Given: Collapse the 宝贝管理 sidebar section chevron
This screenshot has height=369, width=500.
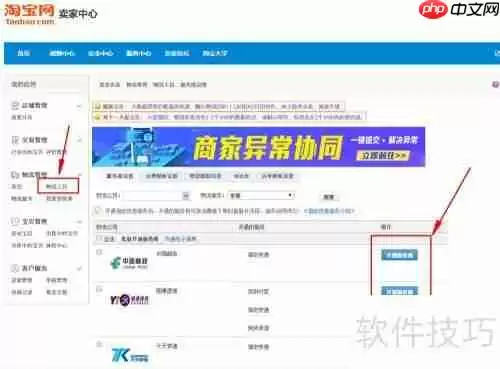Looking at the screenshot, I should [x=79, y=222].
